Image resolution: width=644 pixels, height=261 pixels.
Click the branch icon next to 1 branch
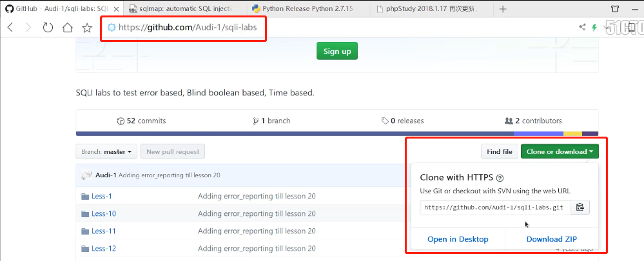click(256, 121)
